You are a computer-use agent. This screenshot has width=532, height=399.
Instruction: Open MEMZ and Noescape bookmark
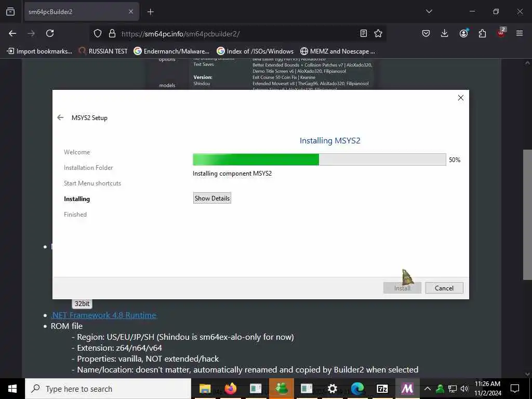coord(338,51)
